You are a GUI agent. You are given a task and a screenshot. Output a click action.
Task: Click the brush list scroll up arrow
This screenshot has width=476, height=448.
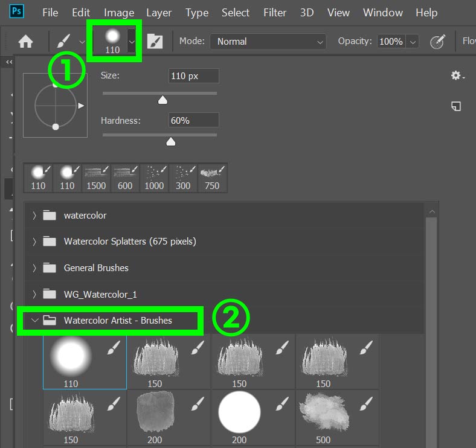coord(432,211)
